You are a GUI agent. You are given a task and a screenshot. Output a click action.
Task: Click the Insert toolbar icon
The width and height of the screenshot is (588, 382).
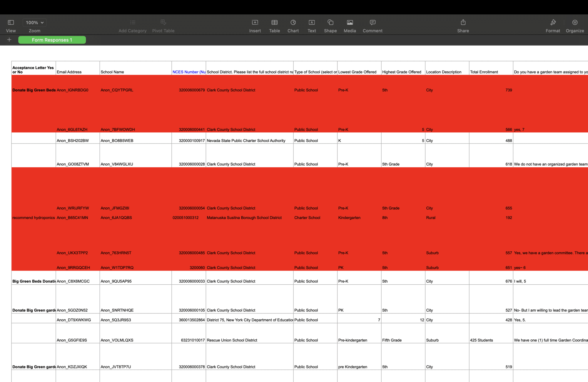point(255,26)
